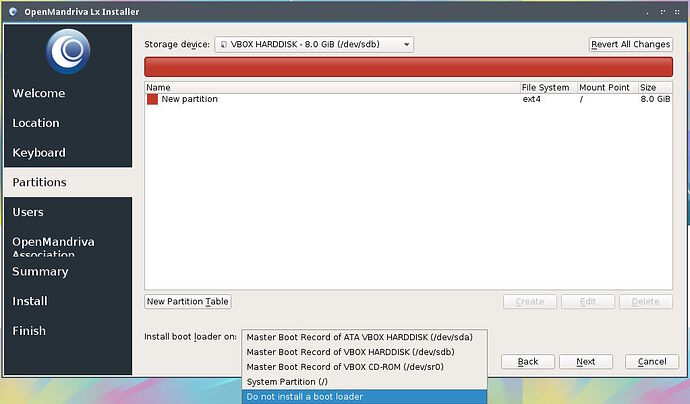Switch to the Keyboard step

39,153
